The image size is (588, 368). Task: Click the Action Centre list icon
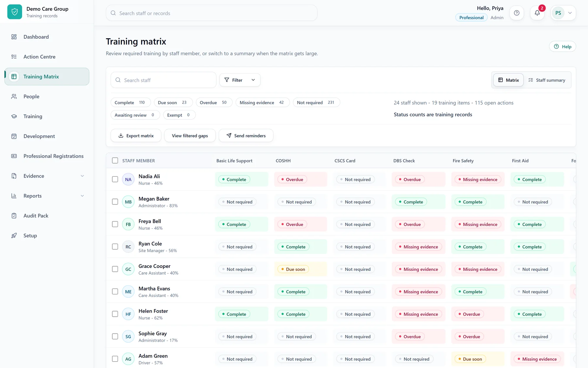point(14,57)
